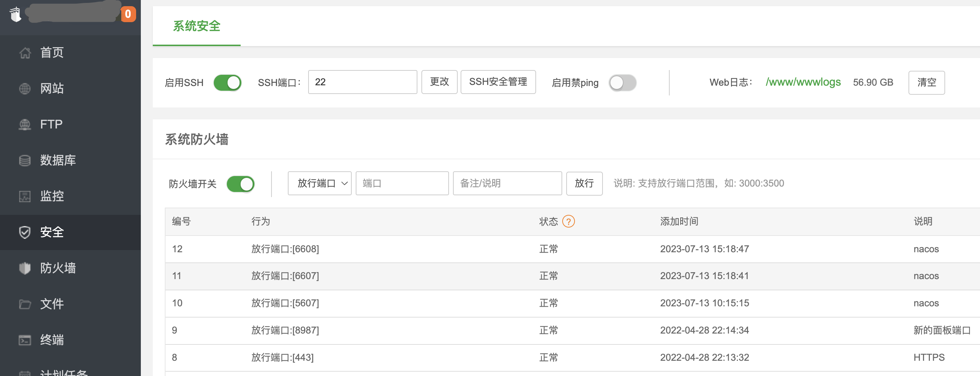Expand the 放行端口 dropdown
This screenshot has height=376, width=980.
[x=319, y=183]
